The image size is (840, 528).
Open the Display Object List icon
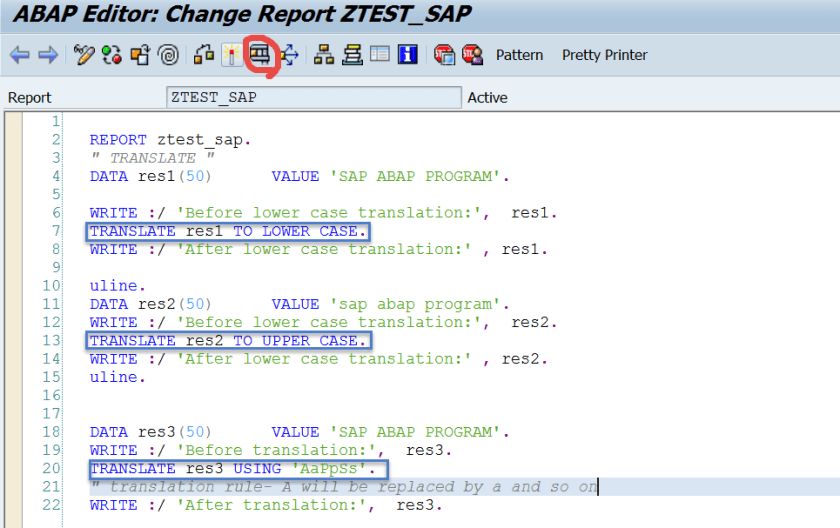point(324,55)
